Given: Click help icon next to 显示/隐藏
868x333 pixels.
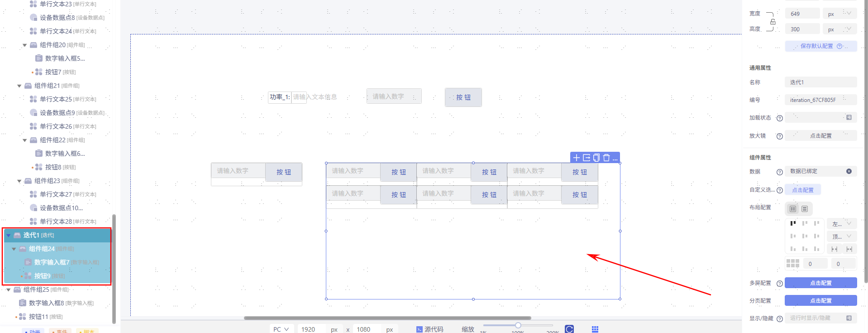Looking at the screenshot, I should click(780, 319).
